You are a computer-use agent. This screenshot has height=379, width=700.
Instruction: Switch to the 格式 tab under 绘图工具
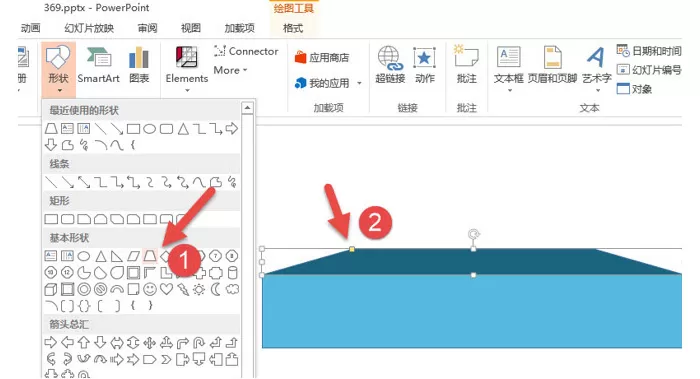(293, 29)
